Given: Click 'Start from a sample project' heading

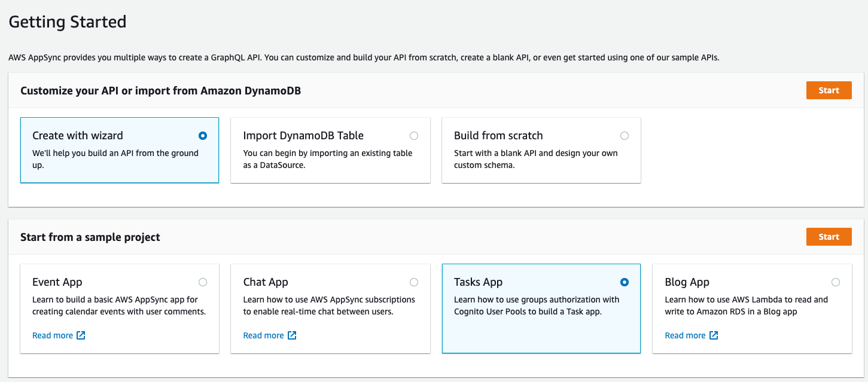Looking at the screenshot, I should click(x=90, y=237).
